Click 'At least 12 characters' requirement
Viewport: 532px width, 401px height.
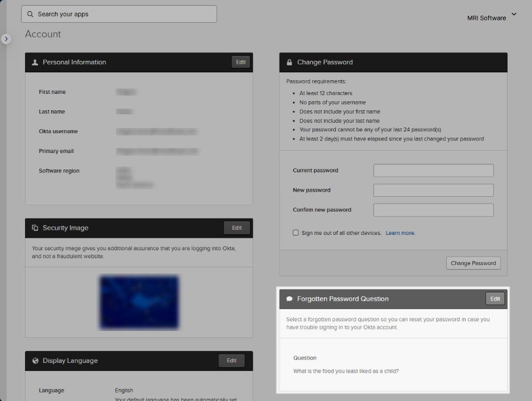(326, 93)
